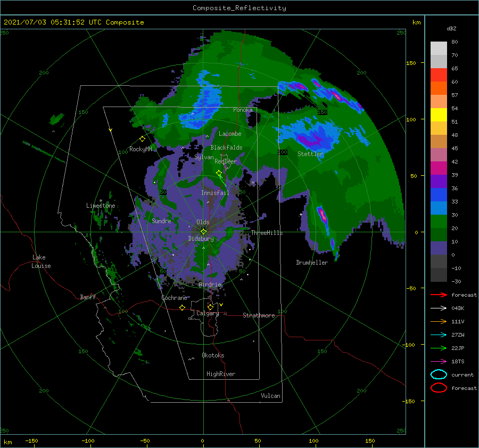Viewport: 479px width, 448px height.
Task: Click the Drumheller label
Action: pyautogui.click(x=312, y=263)
